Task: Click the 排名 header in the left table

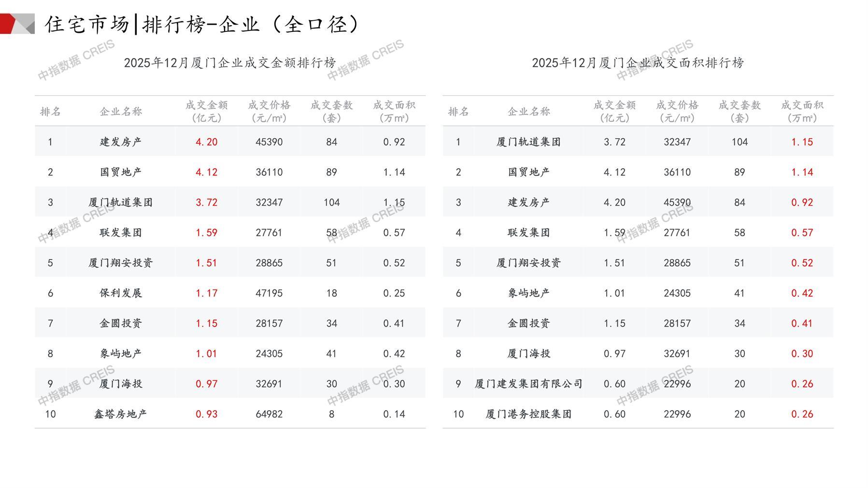Action: click(50, 112)
